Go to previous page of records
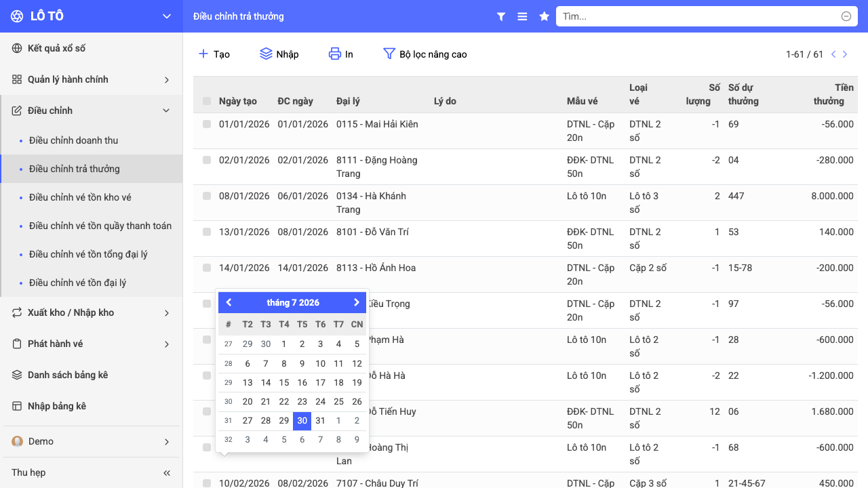Screen dimensions: 868x488 (x=833, y=54)
